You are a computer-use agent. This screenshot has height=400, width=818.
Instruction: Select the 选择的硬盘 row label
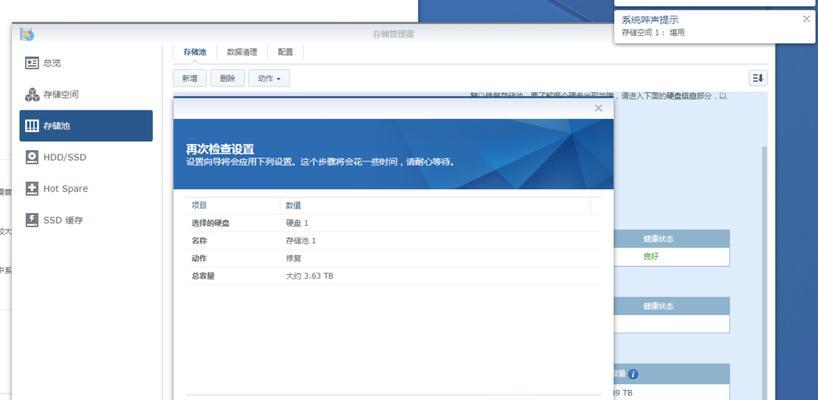(211, 223)
